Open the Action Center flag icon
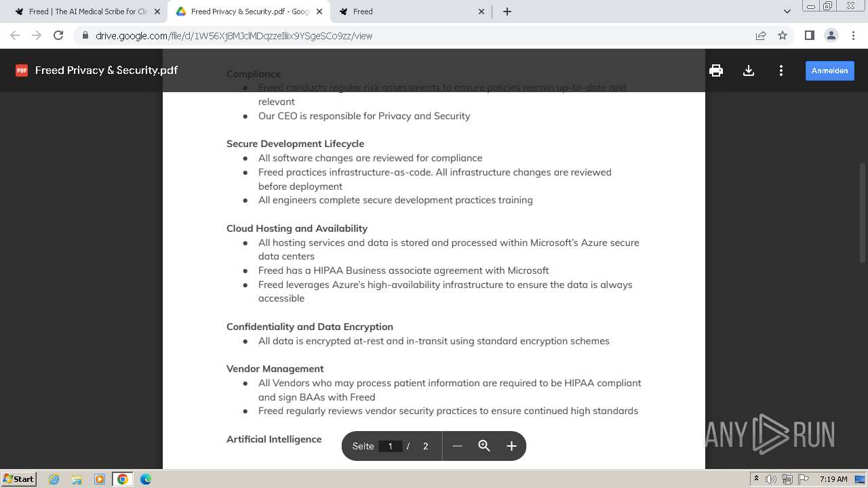Image resolution: width=868 pixels, height=488 pixels. point(803,479)
